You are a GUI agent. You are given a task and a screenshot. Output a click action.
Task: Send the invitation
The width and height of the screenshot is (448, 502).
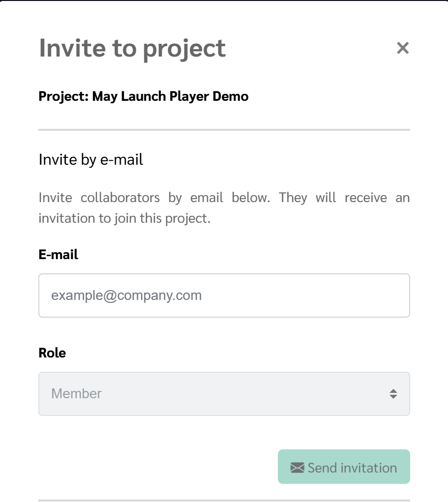click(x=344, y=467)
